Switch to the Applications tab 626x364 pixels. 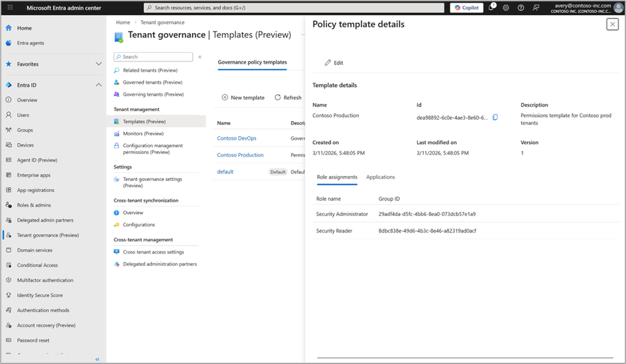(381, 177)
